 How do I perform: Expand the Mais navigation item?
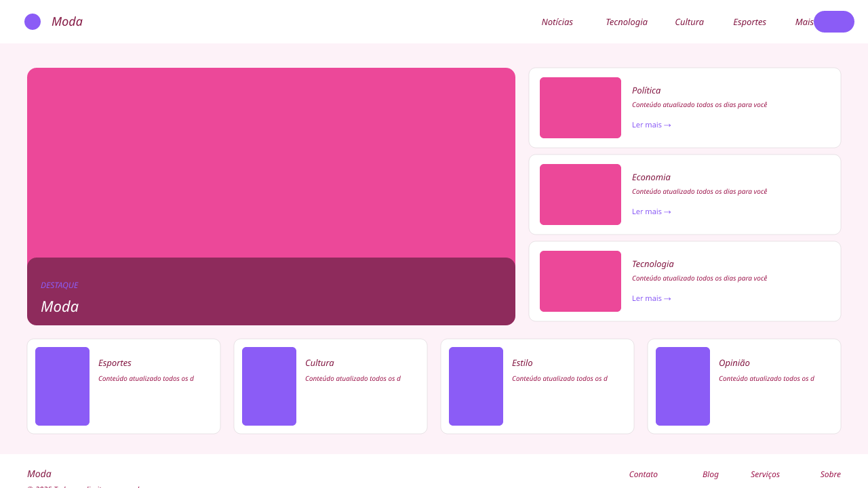804,22
